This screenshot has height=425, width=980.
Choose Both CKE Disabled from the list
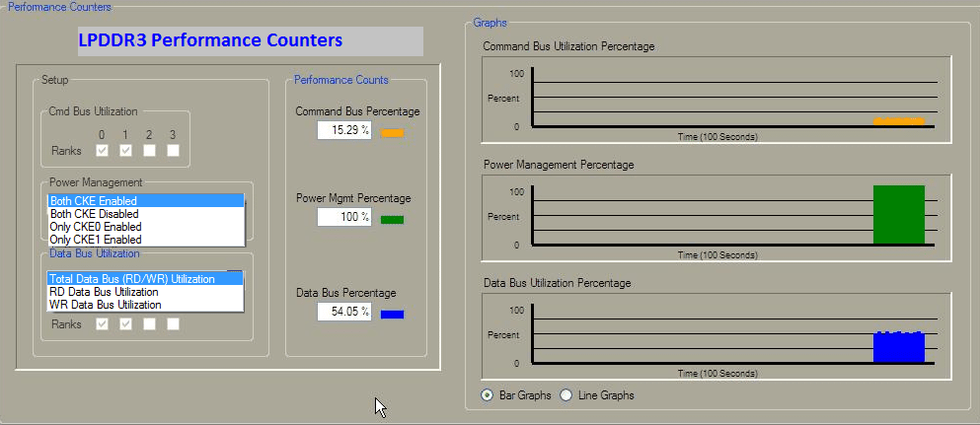[x=145, y=214]
